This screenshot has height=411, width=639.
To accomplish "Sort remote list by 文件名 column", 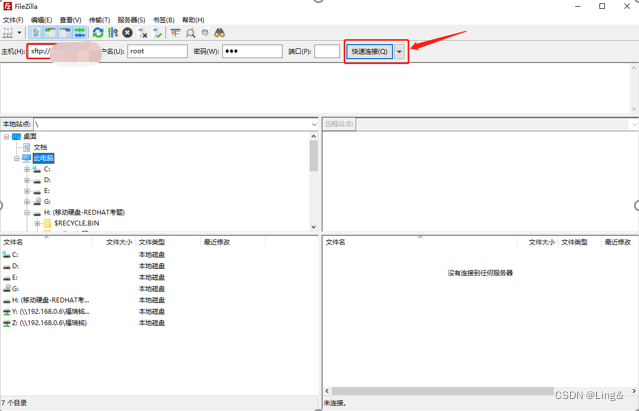I will 420,242.
